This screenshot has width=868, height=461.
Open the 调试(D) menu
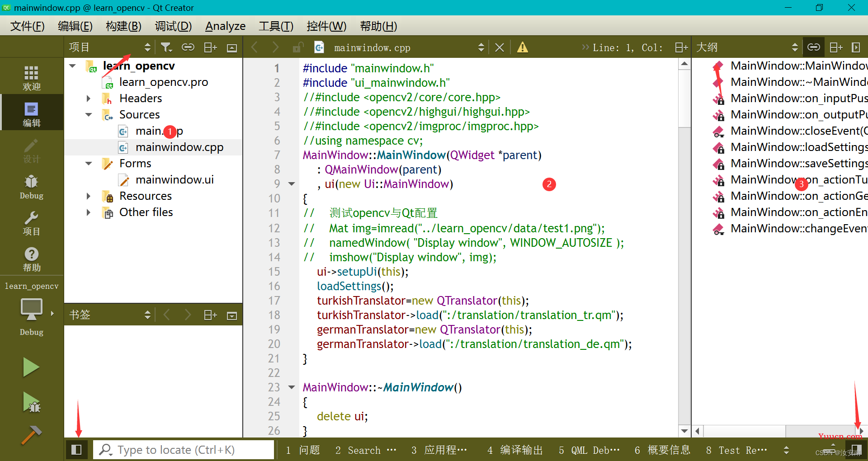pos(173,26)
